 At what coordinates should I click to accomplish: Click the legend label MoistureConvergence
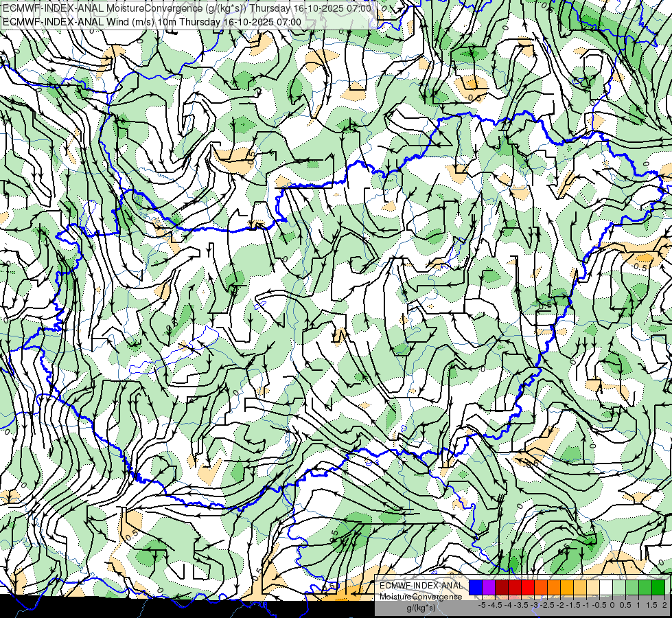[x=421, y=597]
